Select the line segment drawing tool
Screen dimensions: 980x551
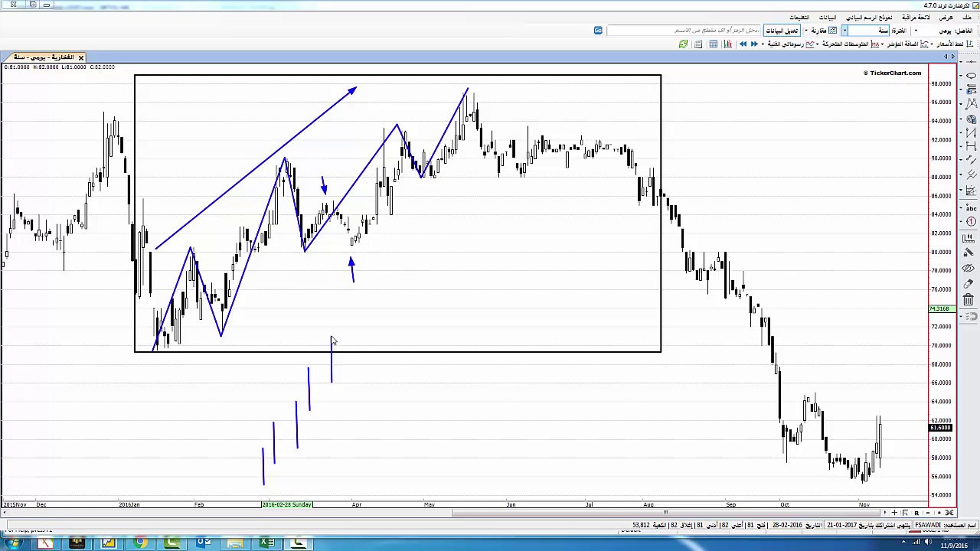pos(970,160)
